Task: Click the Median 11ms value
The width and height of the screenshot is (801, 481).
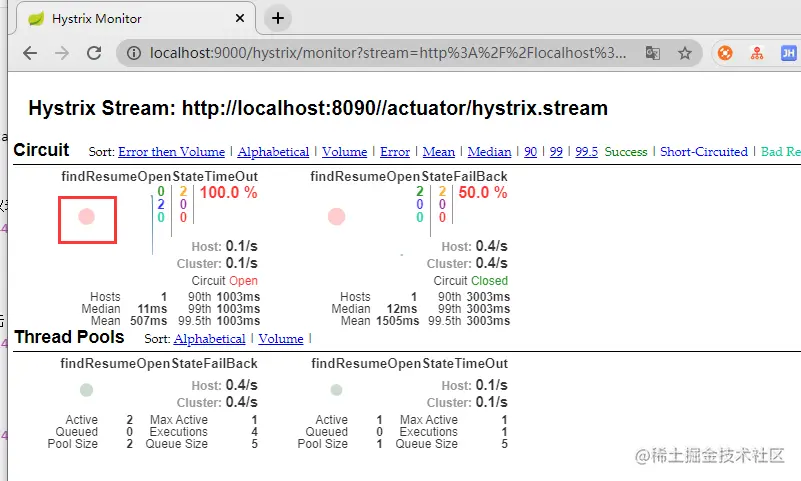Action: pos(152,309)
